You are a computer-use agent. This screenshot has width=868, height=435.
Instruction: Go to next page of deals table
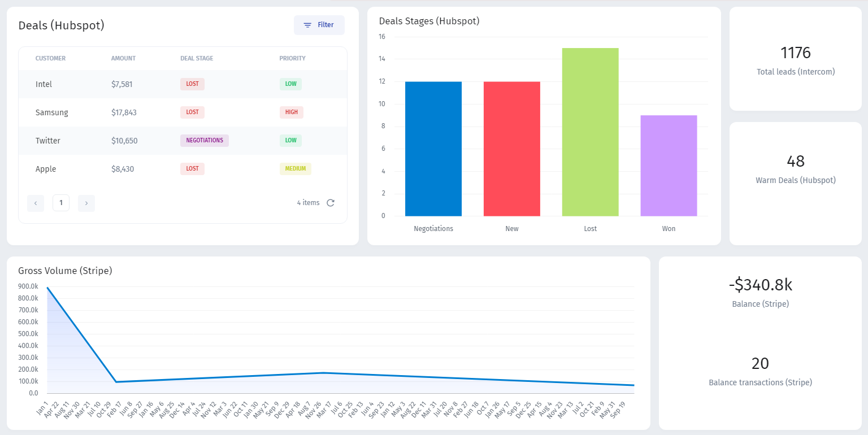click(86, 203)
